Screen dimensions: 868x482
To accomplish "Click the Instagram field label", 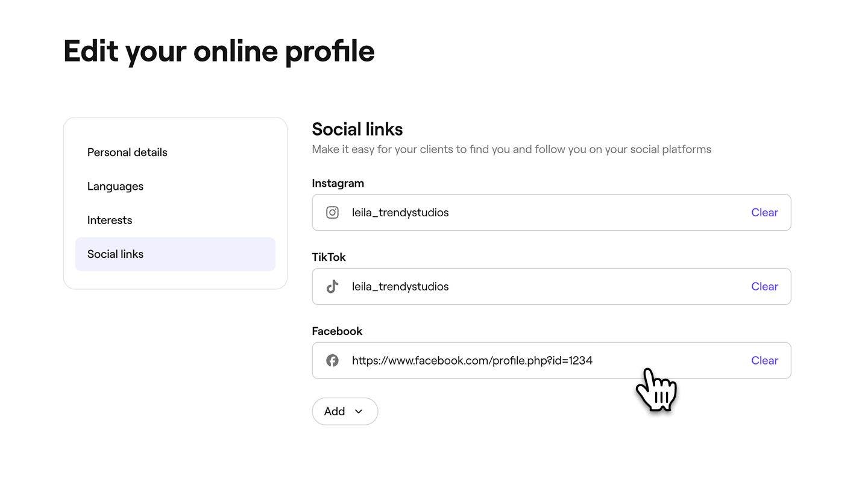I will coord(338,183).
